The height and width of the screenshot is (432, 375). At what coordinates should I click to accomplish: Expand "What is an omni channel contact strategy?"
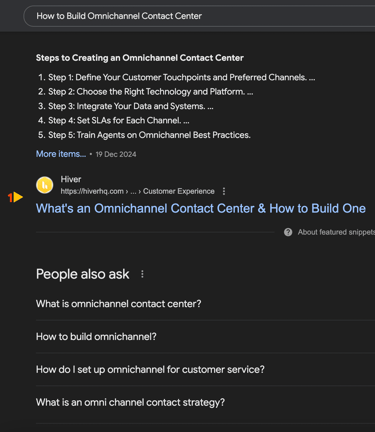(x=205, y=402)
